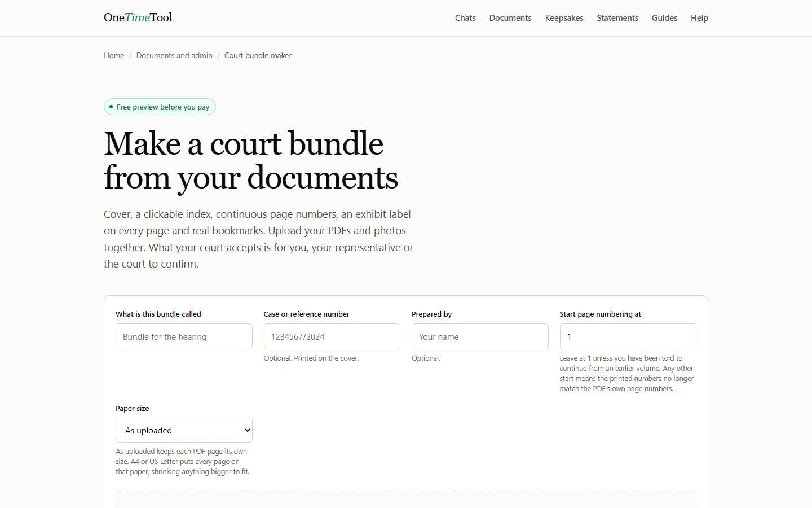
Task: Open the Chats menu item
Action: click(x=465, y=18)
